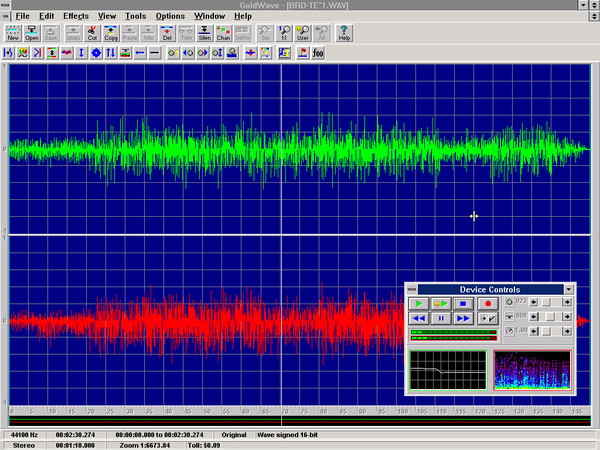Copy the selection with the Copy button
The width and height of the screenshot is (600, 450).
pyautogui.click(x=111, y=33)
